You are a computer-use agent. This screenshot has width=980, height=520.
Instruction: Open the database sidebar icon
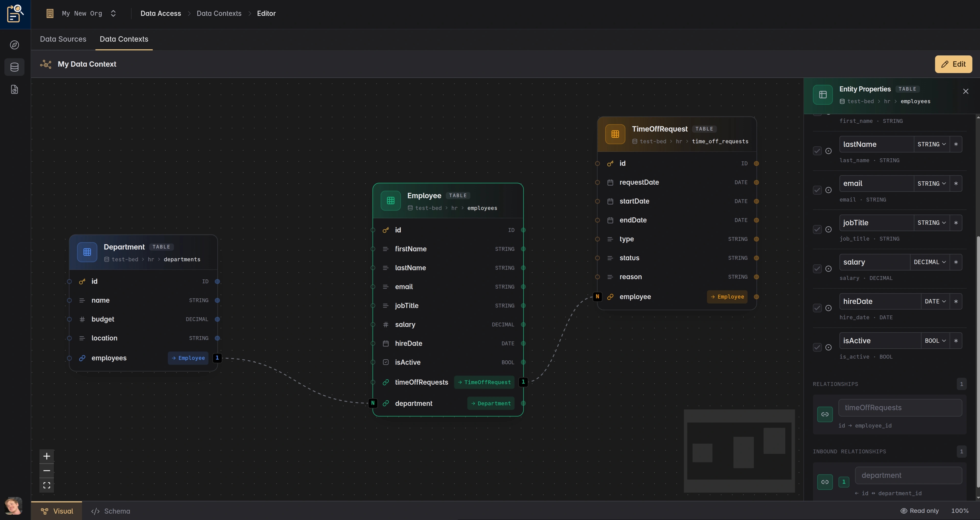15,67
